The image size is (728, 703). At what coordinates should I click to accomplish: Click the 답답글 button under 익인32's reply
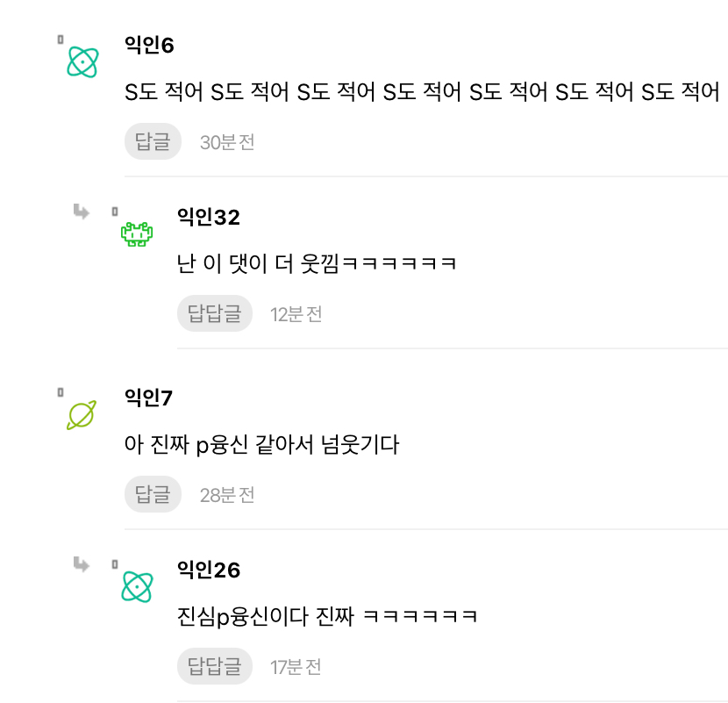coord(215,313)
